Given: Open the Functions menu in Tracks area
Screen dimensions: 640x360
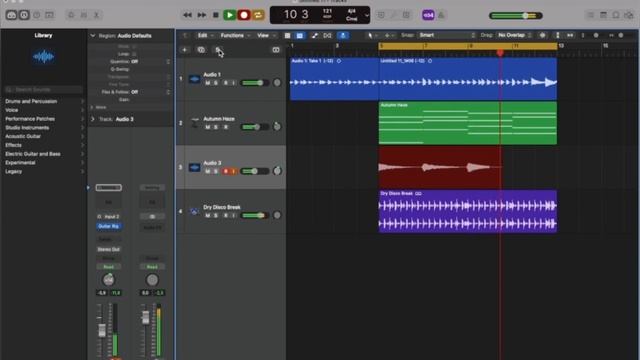Looking at the screenshot, I should pos(236,36).
